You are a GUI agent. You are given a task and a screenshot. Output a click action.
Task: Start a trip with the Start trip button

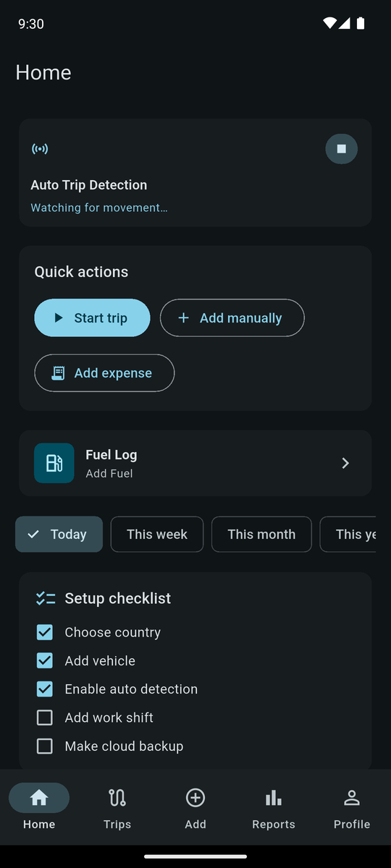pos(92,318)
